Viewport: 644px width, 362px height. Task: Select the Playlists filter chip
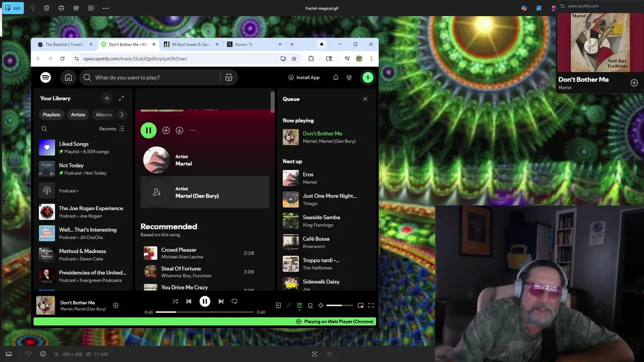(51, 115)
